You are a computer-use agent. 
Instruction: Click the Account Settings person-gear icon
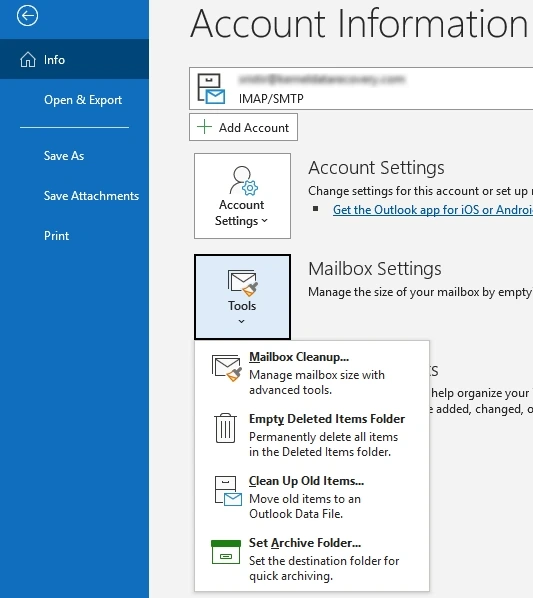[x=243, y=180]
